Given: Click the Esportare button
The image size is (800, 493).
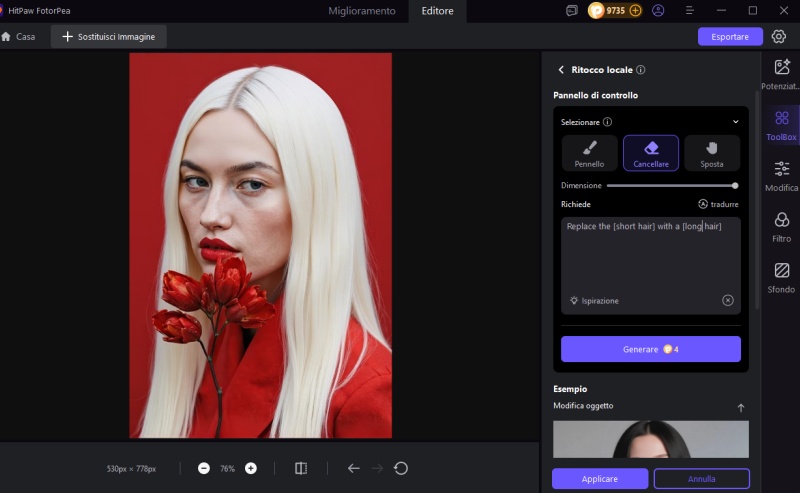Looking at the screenshot, I should tap(730, 36).
